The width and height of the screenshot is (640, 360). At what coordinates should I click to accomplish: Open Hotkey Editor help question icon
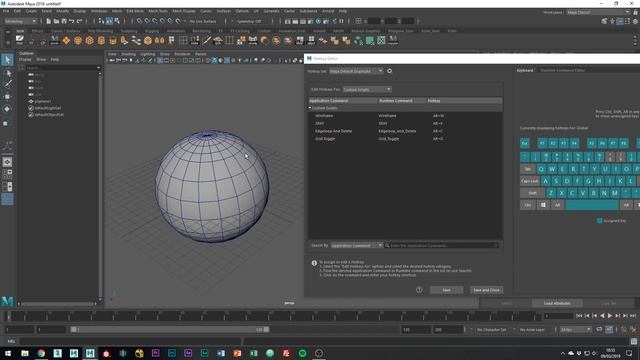[x=419, y=290]
